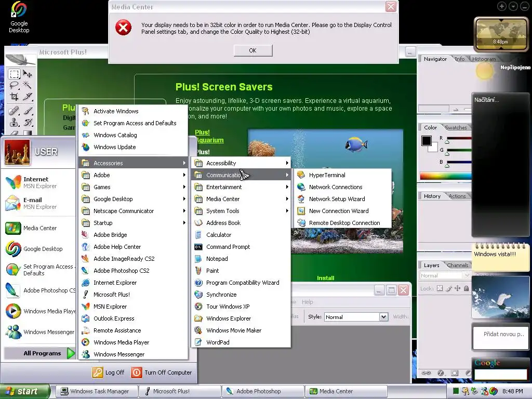Expand Netscape Communicator folder
Viewport: 532px width, 399px height.
[134, 211]
